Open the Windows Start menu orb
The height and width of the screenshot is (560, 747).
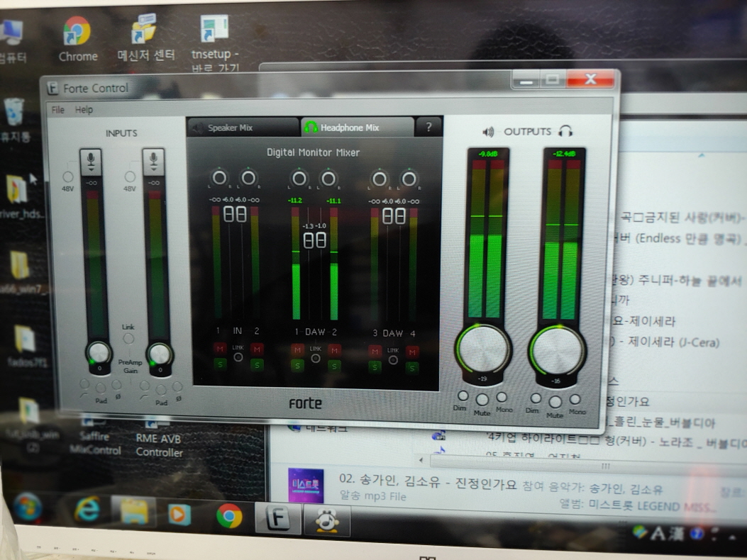point(27,508)
